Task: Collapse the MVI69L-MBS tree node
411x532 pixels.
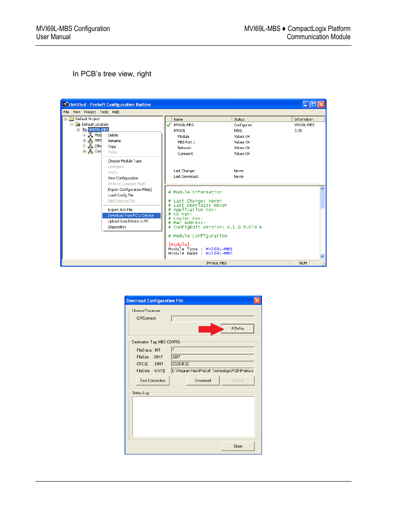Action: (x=78, y=130)
